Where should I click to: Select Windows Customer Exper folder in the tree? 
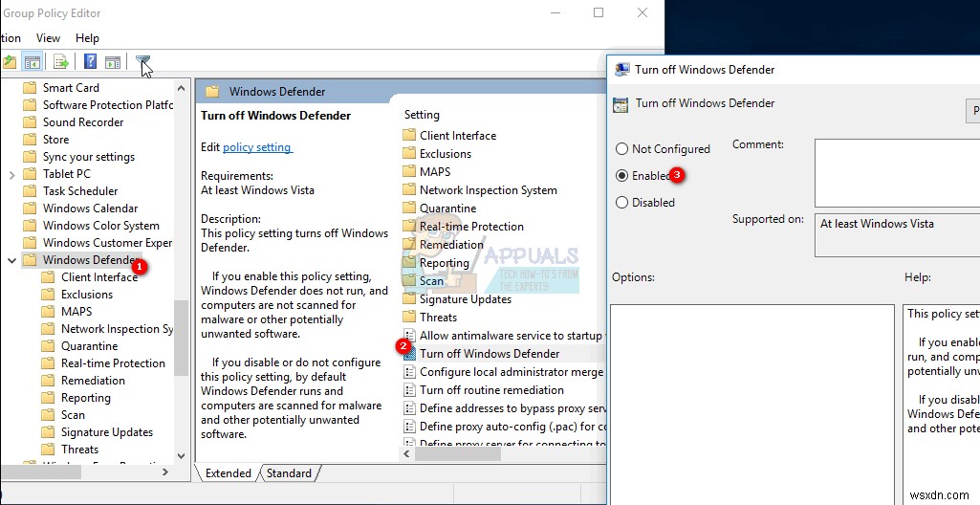click(107, 243)
